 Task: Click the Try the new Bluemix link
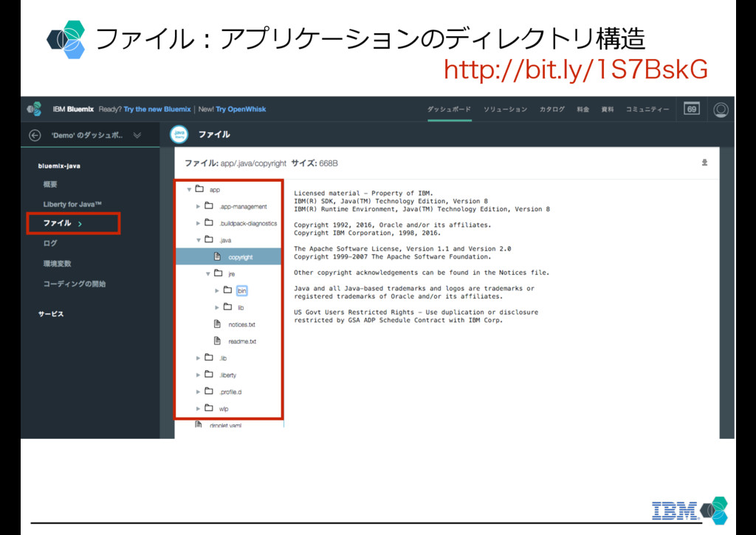pos(157,109)
